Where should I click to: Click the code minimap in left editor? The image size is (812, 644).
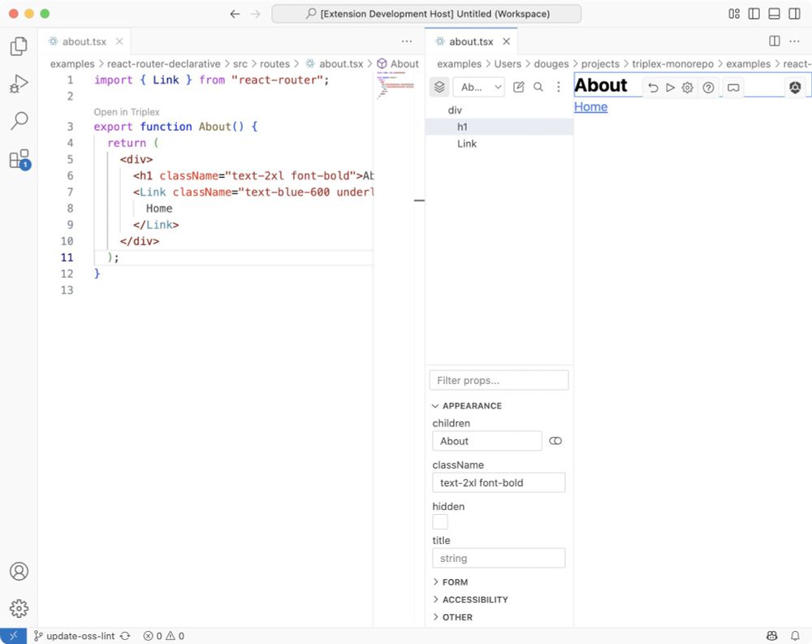tap(395, 85)
